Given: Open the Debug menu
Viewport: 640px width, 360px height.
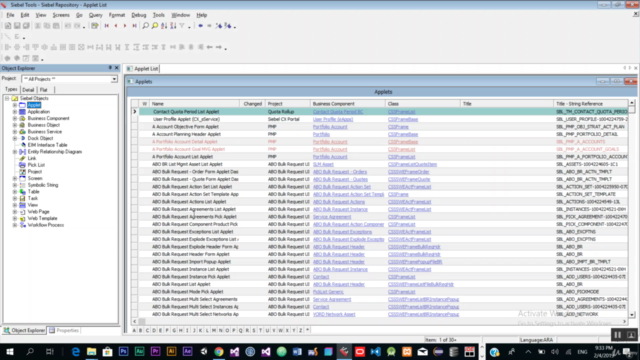Looking at the screenshot, I should (139, 15).
